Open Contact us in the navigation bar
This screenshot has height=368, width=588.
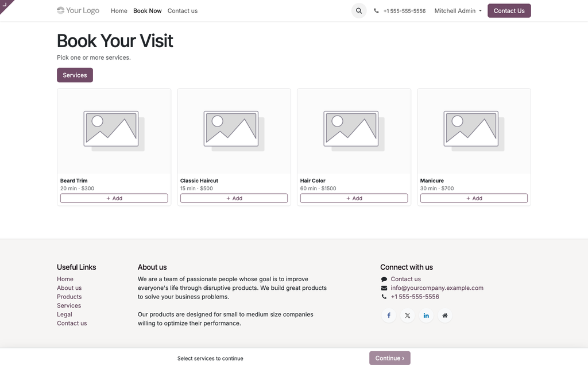pyautogui.click(x=183, y=11)
